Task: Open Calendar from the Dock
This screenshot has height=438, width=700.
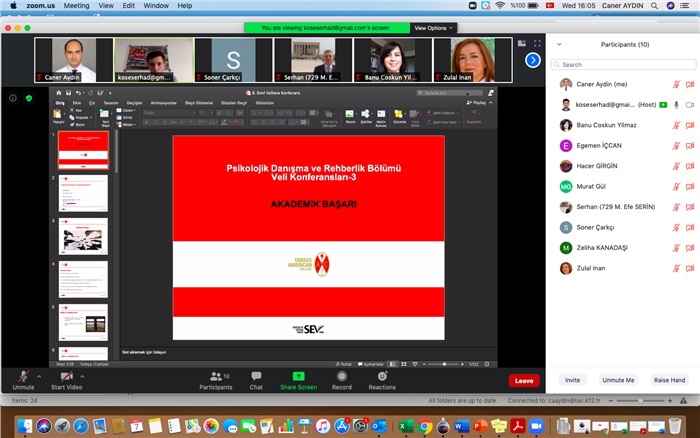Action: pyautogui.click(x=137, y=426)
